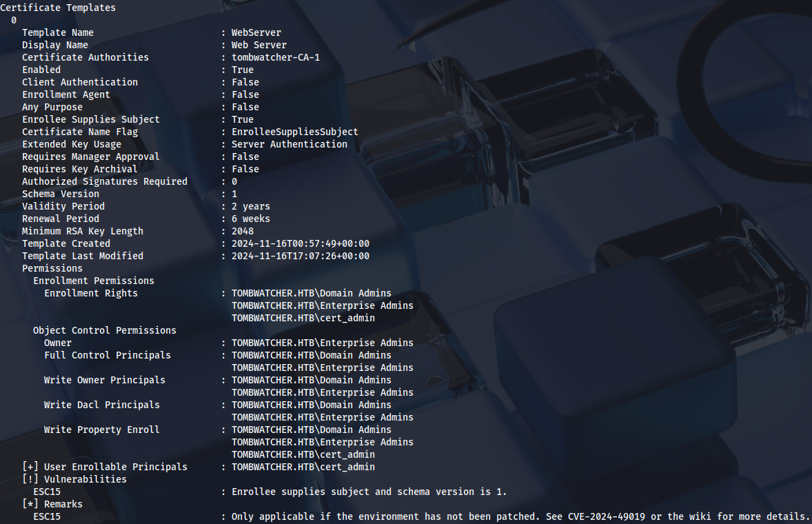Click the Certificate Templates heading
Screen dimensions: 812x524
(x=58, y=8)
